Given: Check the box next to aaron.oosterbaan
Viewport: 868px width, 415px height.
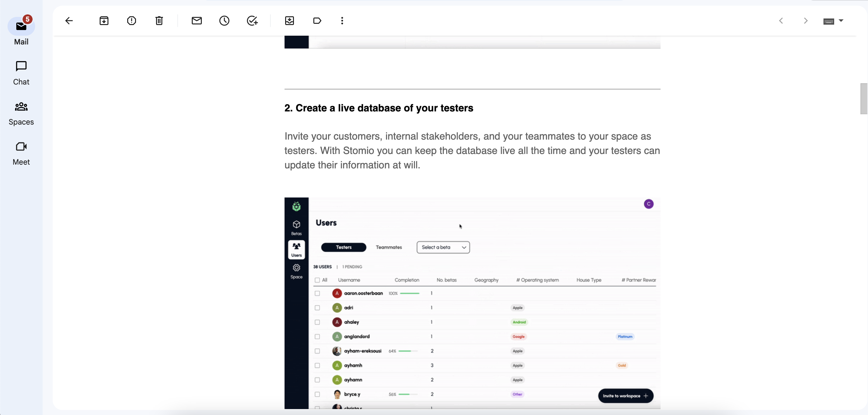Looking at the screenshot, I should click(x=317, y=294).
